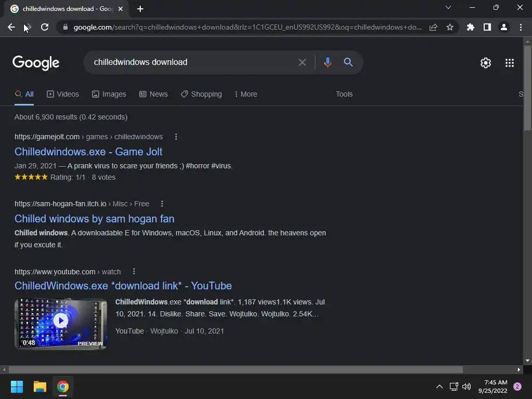The height and width of the screenshot is (399, 532).
Task: Open the Chilledwindows.exe - Game Jolt link
Action: [x=88, y=152]
